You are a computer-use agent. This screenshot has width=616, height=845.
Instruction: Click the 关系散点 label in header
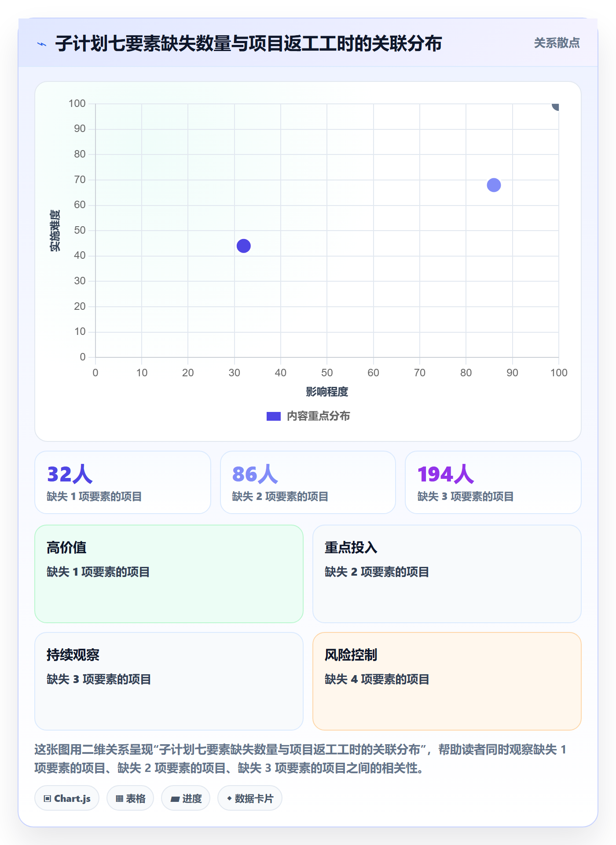[557, 43]
